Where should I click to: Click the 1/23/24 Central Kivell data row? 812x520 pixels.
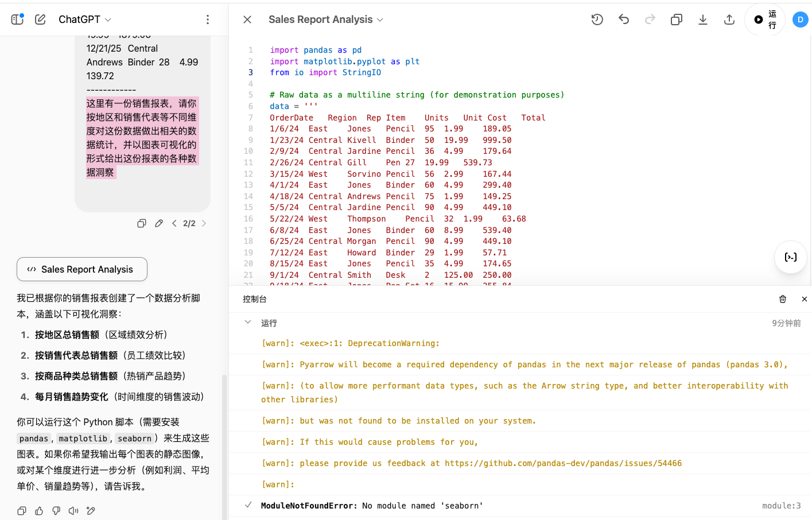click(x=390, y=140)
